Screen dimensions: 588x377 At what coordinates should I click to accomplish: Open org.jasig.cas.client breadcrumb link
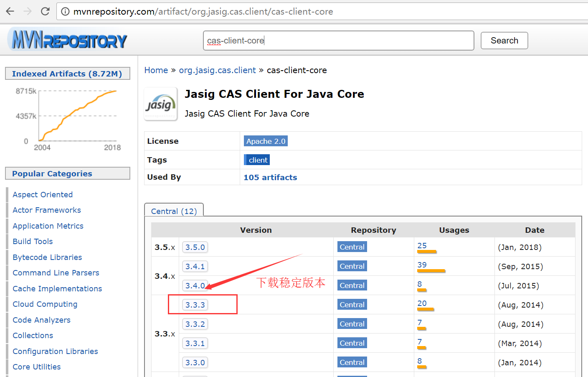click(217, 70)
